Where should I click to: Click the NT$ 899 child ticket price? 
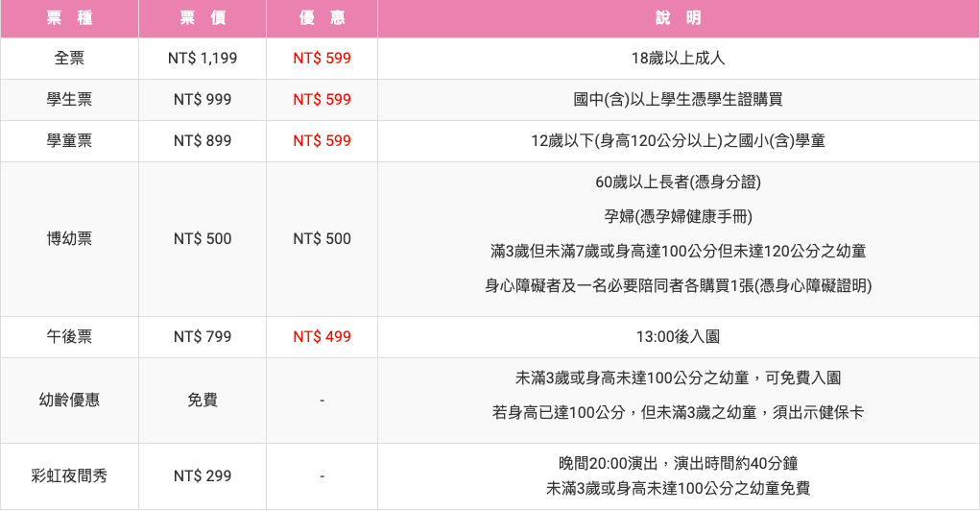[x=203, y=141]
